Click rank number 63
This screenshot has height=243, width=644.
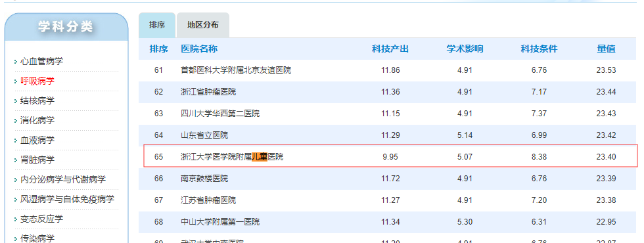pyautogui.click(x=158, y=114)
